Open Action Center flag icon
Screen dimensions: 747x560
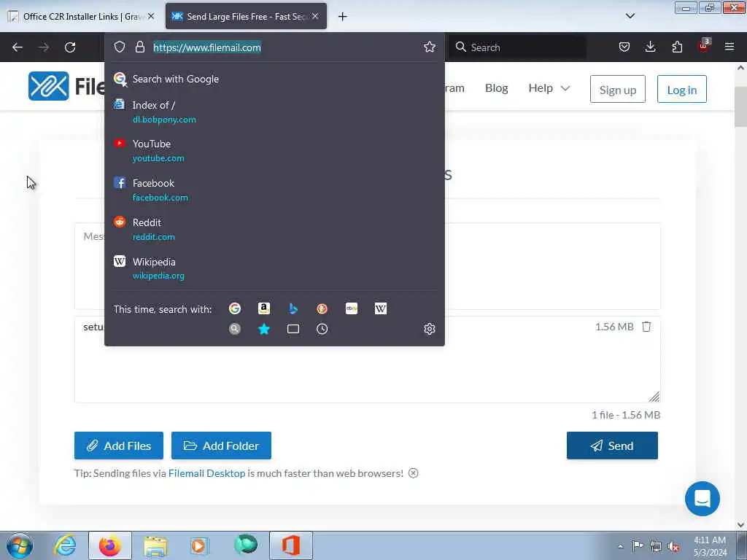coord(638,546)
